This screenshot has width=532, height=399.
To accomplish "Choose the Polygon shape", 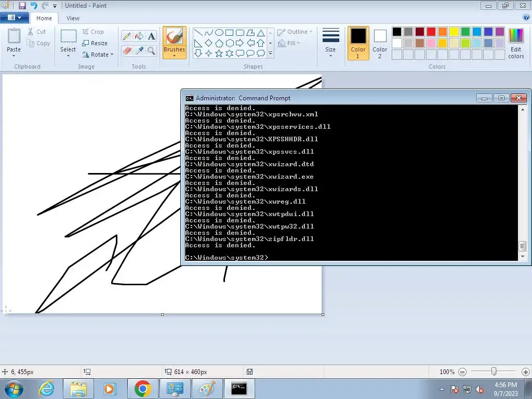I will pos(250,33).
